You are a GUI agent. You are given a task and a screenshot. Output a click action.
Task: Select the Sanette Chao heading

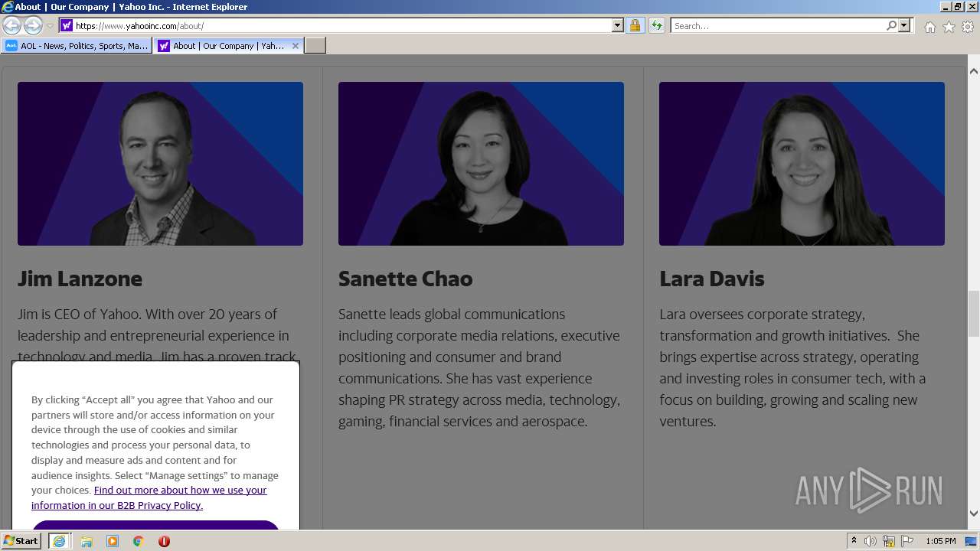coord(405,279)
